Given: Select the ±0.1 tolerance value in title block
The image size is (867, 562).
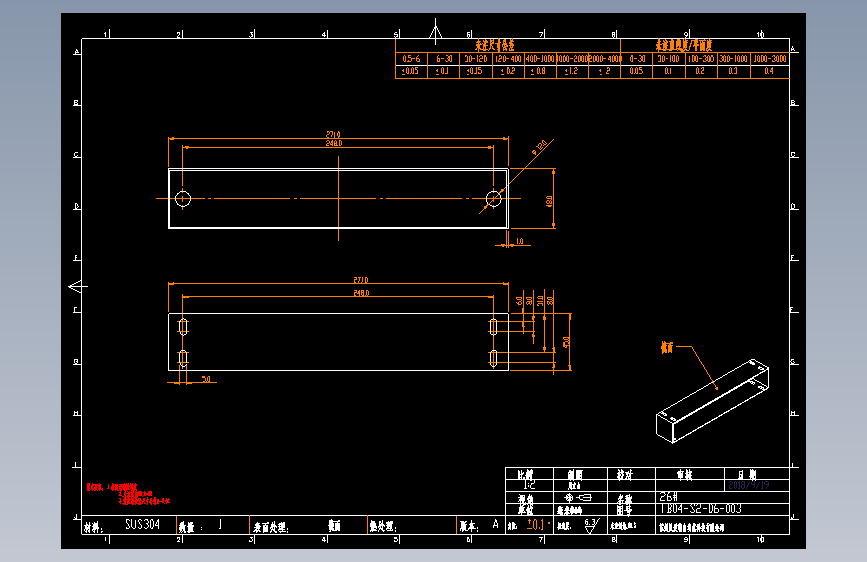Looking at the screenshot, I should [536, 524].
